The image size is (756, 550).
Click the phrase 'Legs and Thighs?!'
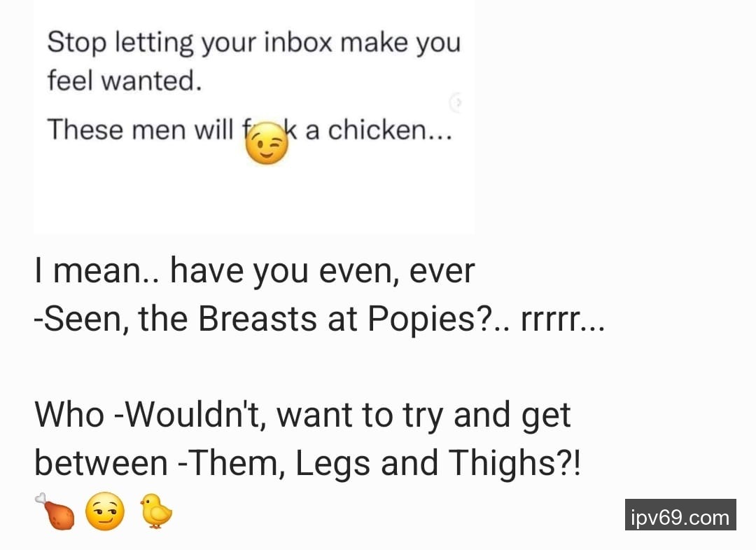coord(438,463)
